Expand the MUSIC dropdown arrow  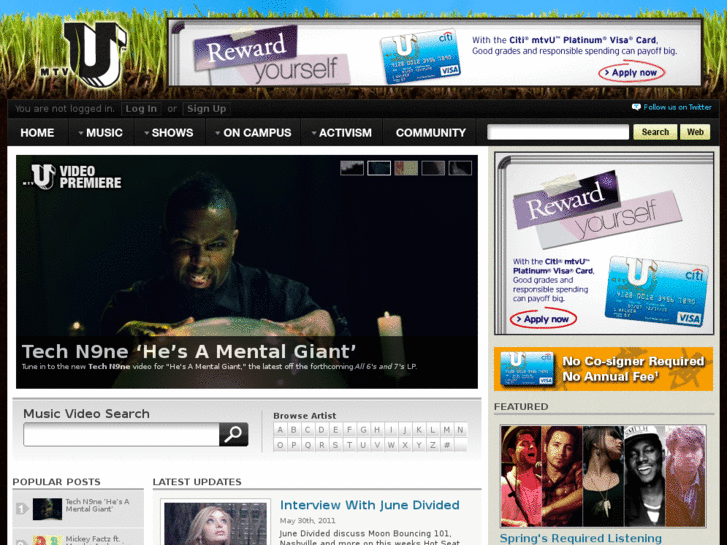[x=81, y=133]
